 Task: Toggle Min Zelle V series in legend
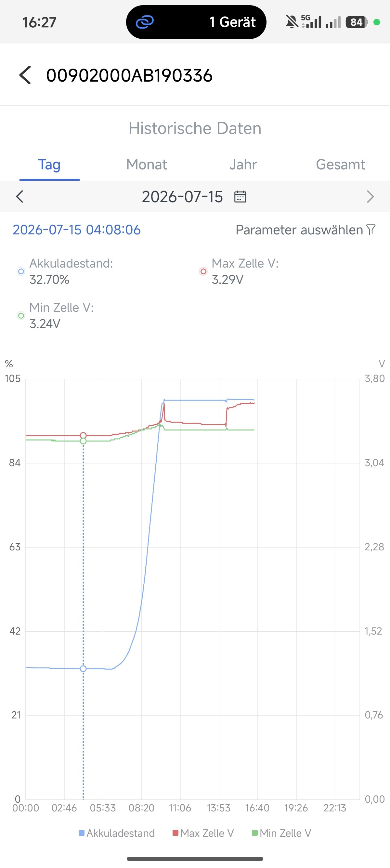pyautogui.click(x=281, y=833)
